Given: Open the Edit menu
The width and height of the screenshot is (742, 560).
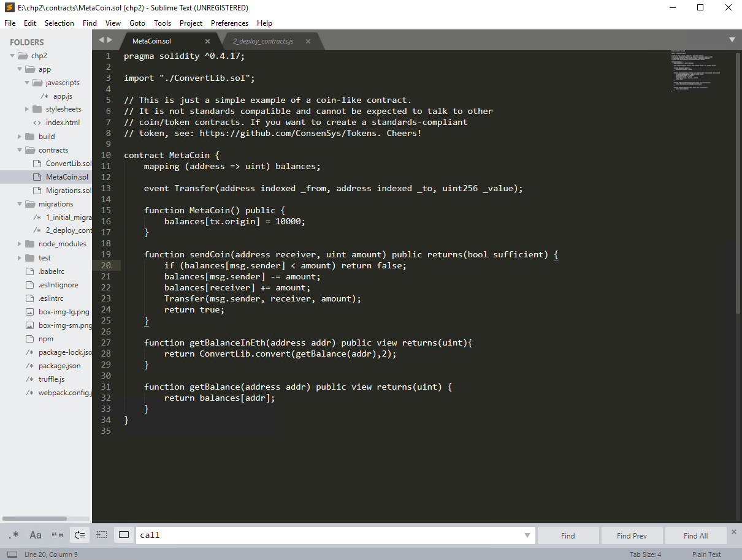Looking at the screenshot, I should click(30, 23).
